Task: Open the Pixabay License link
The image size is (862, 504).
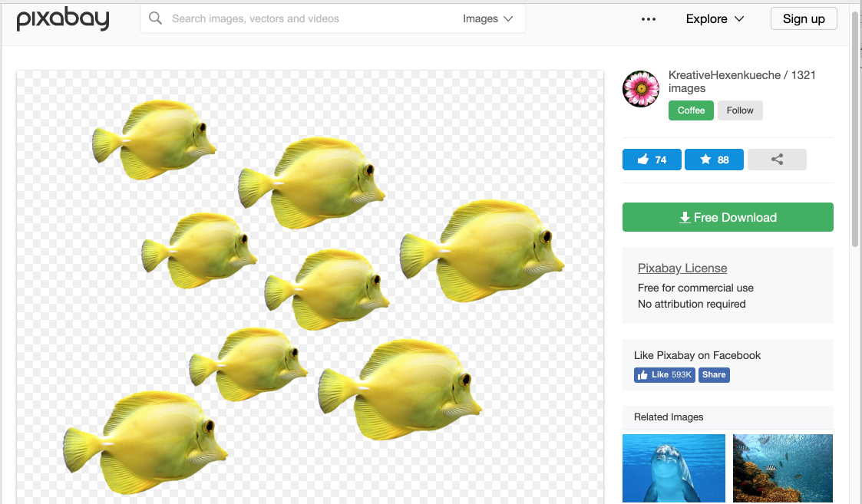Action: [682, 268]
